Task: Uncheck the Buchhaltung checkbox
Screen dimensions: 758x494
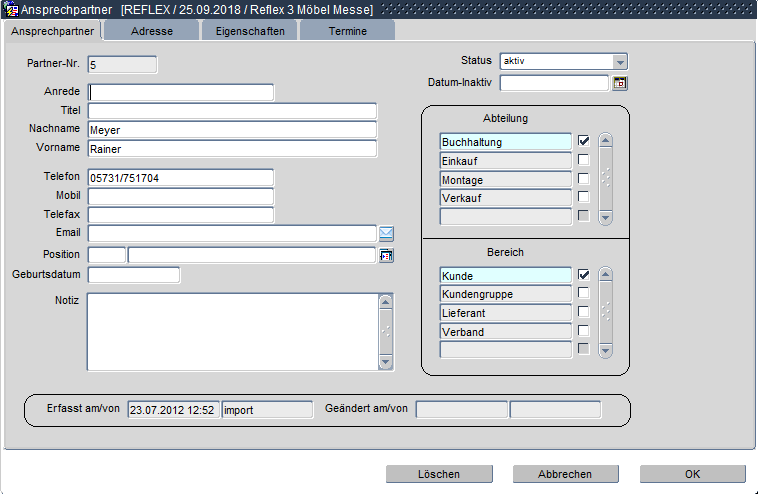Action: click(584, 142)
